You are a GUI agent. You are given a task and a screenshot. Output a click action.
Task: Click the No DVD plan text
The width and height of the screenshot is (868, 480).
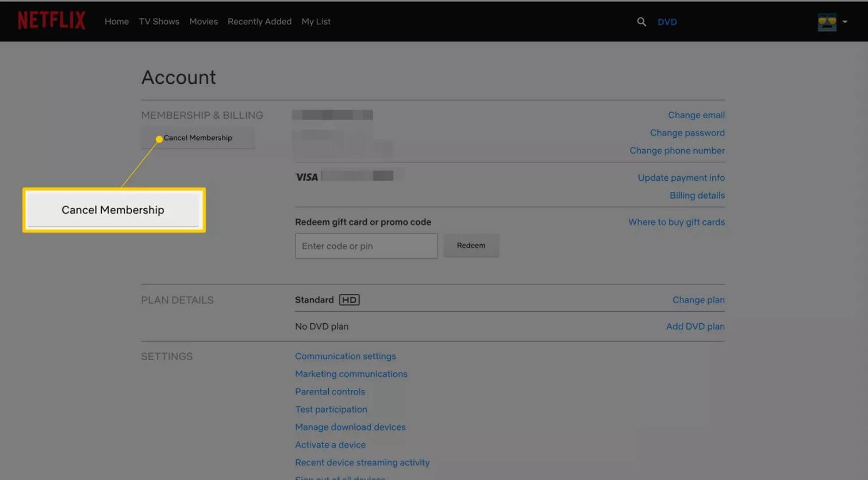pos(322,327)
